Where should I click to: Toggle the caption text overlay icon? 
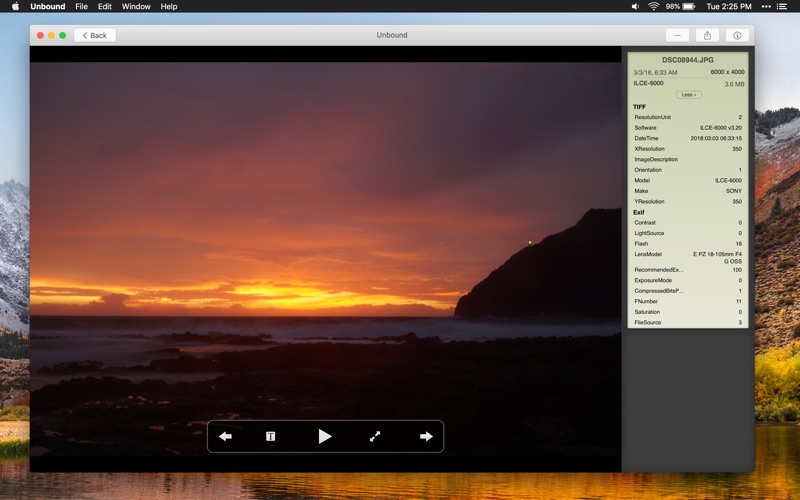(x=270, y=436)
